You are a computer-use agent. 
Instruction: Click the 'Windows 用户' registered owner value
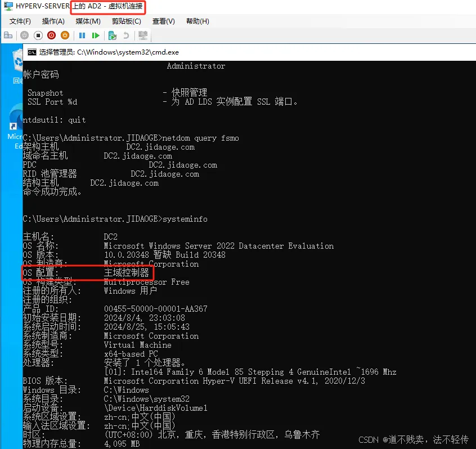click(130, 291)
